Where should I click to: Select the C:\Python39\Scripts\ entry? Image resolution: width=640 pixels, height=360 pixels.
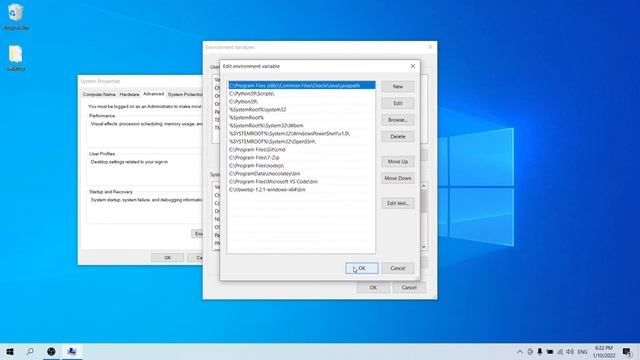coord(301,93)
